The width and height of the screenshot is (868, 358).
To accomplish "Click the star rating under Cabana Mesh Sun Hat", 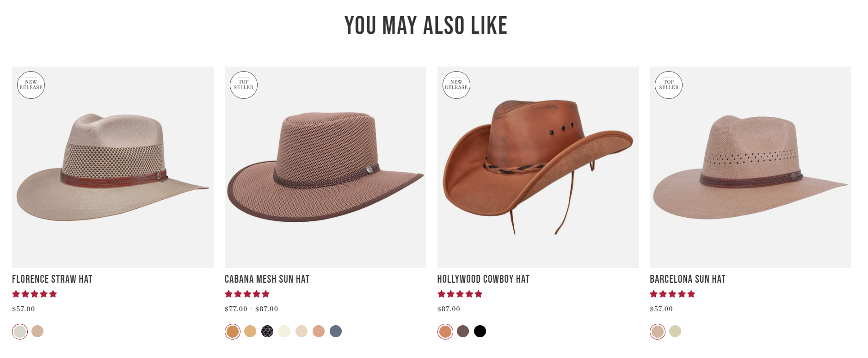I will (x=247, y=294).
